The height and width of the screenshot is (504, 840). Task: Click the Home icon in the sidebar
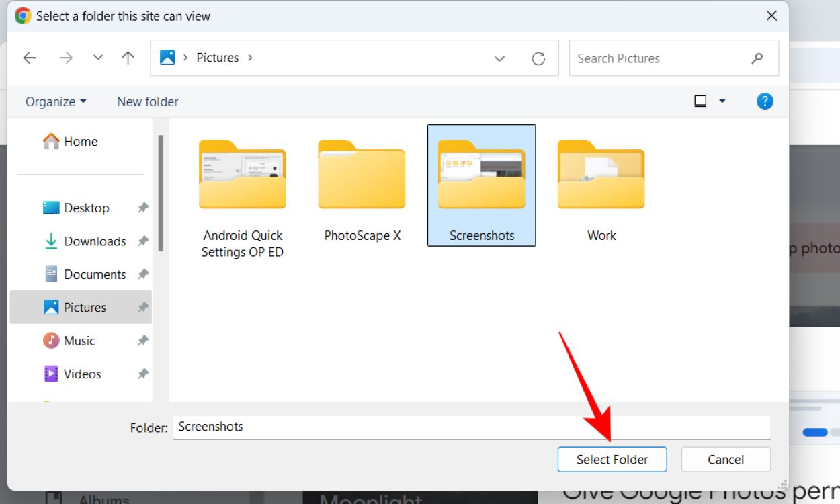point(50,141)
